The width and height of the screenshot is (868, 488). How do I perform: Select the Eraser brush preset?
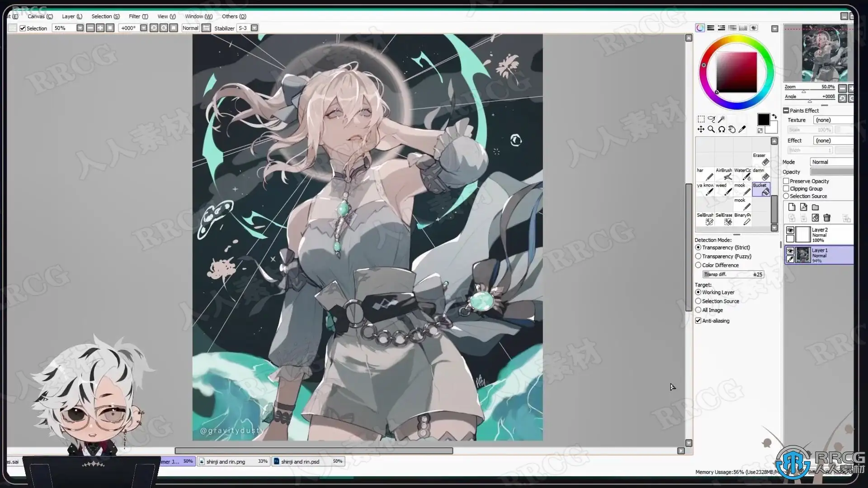pyautogui.click(x=761, y=159)
